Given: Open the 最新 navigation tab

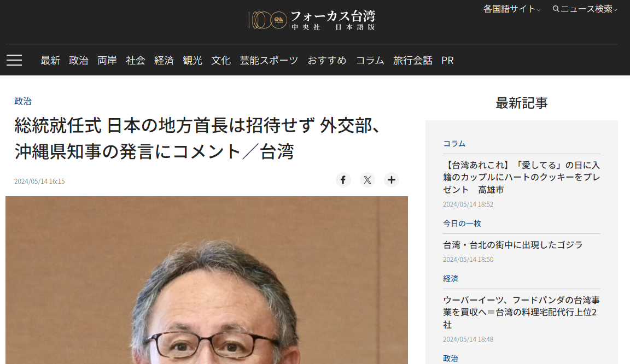Looking at the screenshot, I should click(x=50, y=60).
